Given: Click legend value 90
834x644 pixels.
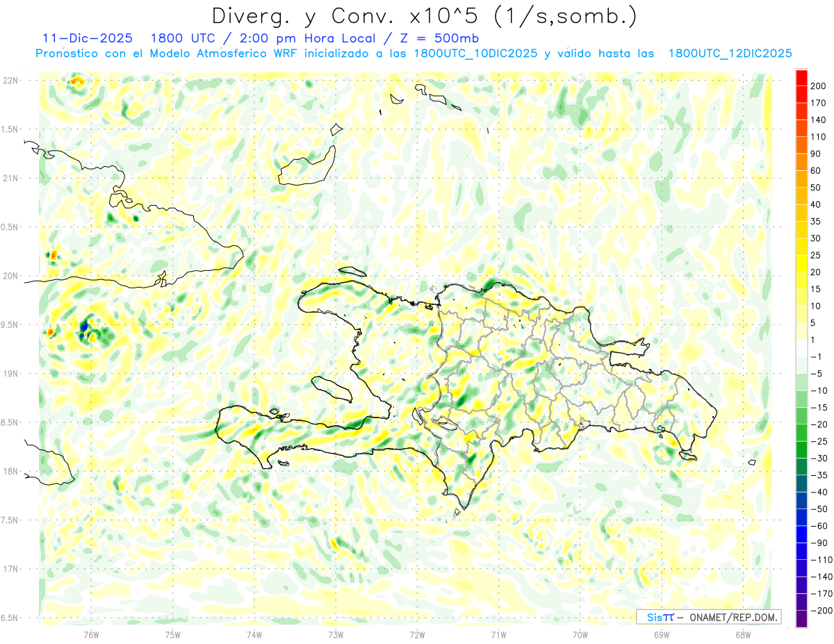Looking at the screenshot, I should (816, 154).
